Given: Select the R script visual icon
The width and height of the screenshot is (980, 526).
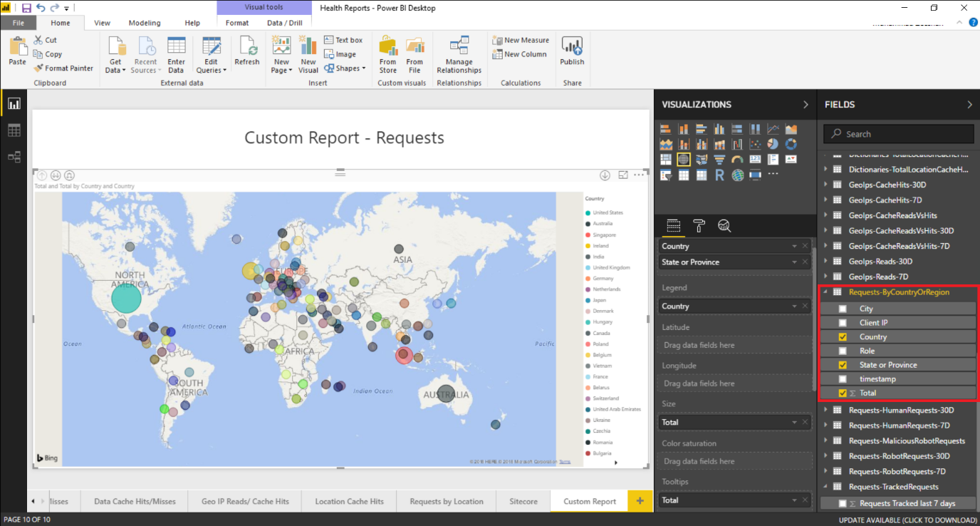Looking at the screenshot, I should coord(719,175).
